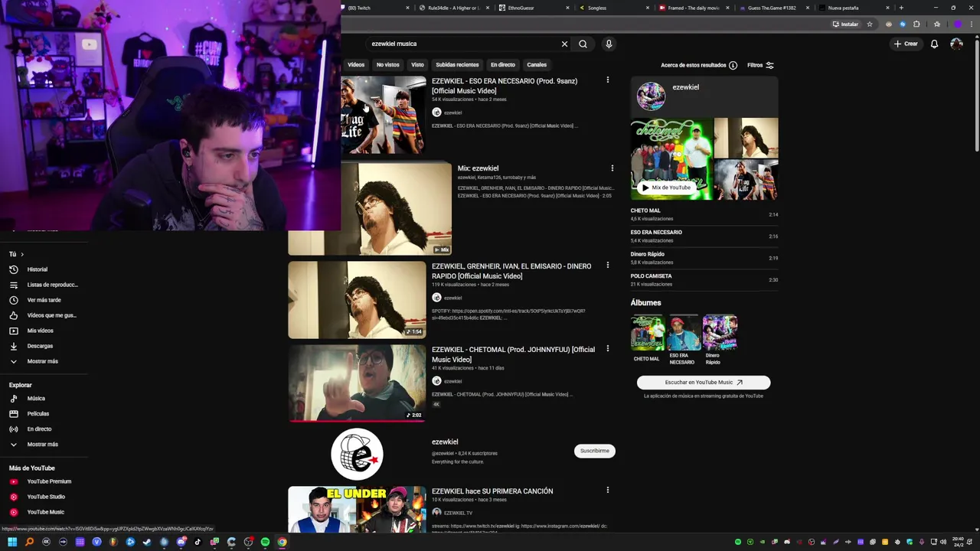Screen dimensions: 980x551
Task: Click the purple Chrome profile icon
Action: pos(957,24)
